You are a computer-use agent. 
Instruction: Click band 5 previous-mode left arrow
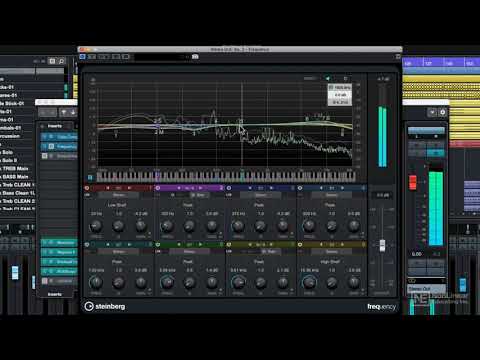coord(108,245)
